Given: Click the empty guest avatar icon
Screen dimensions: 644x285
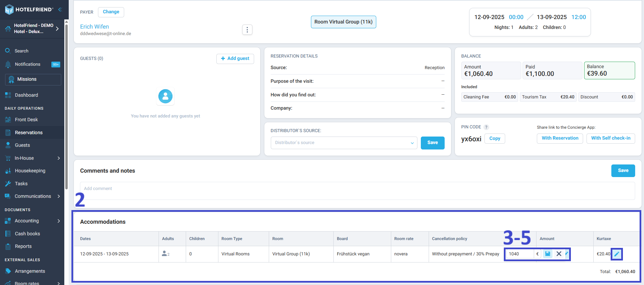Looking at the screenshot, I should (x=165, y=96).
